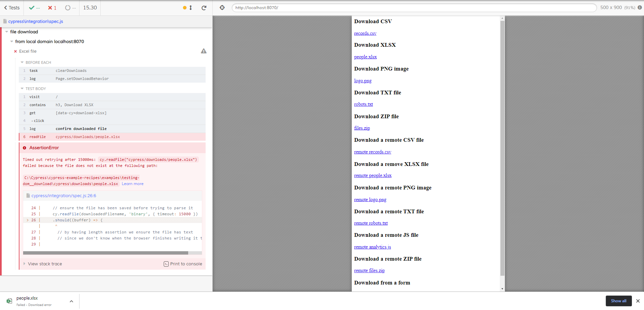
Task: Download robots.txt link
Action: coord(363,104)
